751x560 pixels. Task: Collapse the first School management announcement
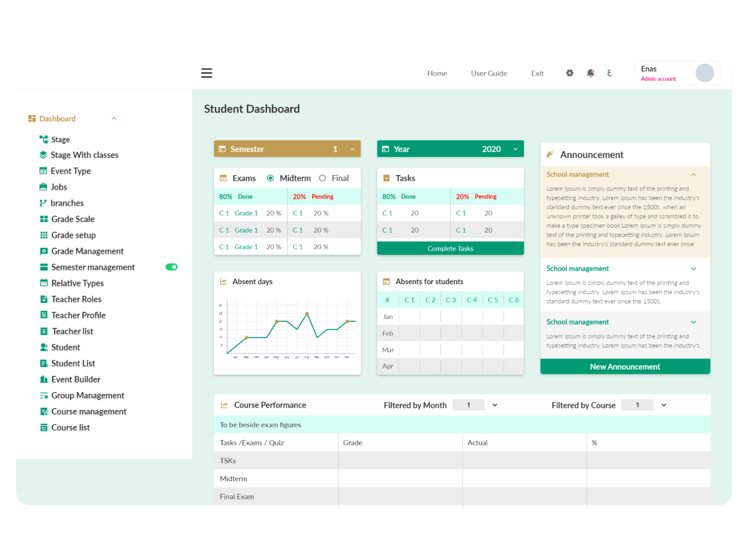pyautogui.click(x=693, y=174)
